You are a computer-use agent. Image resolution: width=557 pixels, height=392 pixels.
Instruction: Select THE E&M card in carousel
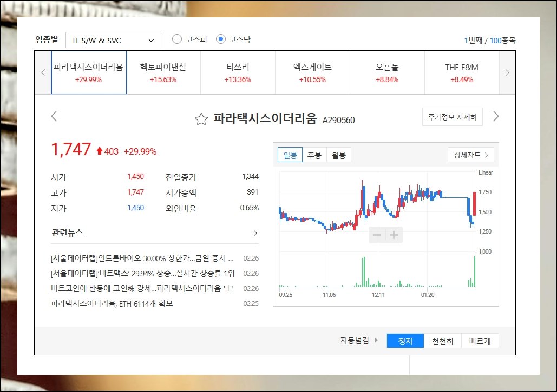[x=462, y=72]
